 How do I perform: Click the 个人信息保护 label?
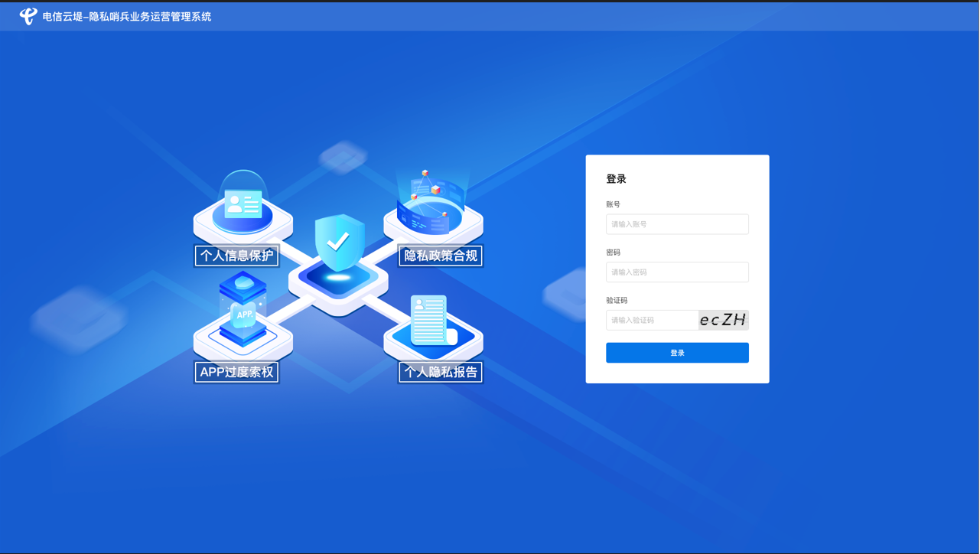(236, 256)
